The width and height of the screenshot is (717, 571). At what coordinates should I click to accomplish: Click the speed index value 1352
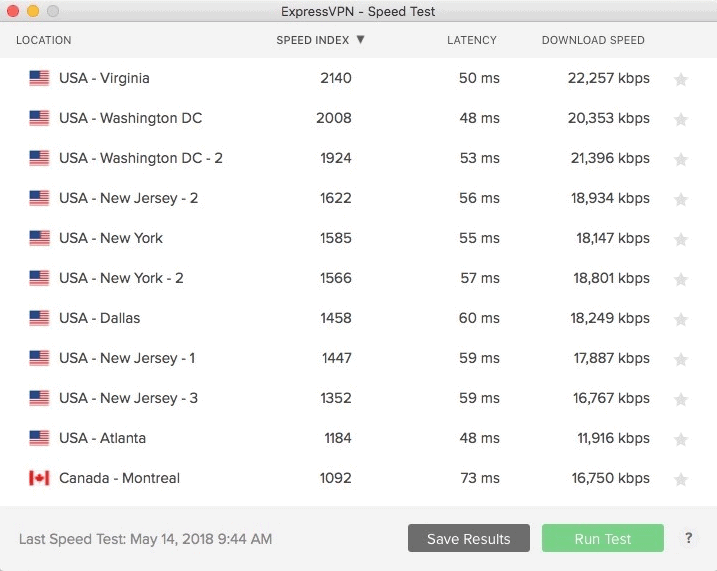[336, 398]
